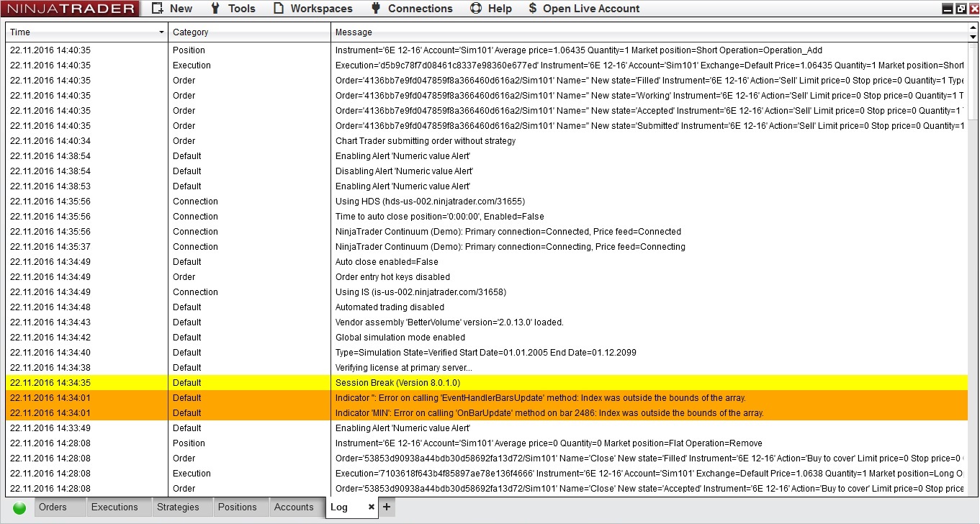Click the Category column header
This screenshot has height=524, width=980.
pyautogui.click(x=249, y=32)
